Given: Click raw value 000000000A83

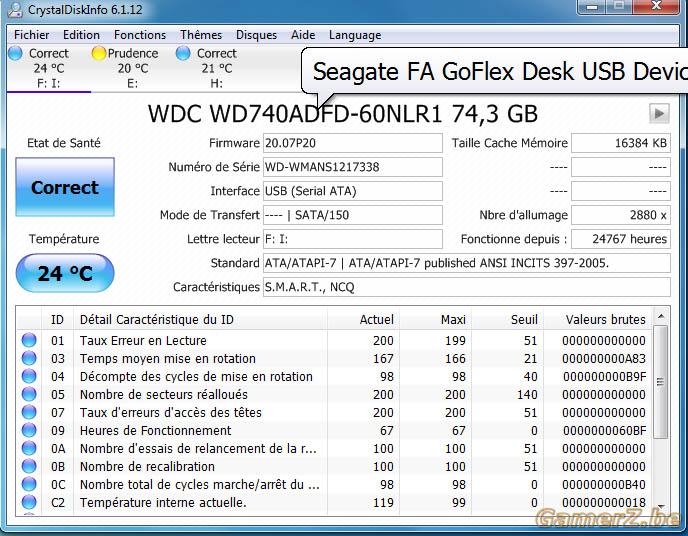Looking at the screenshot, I should point(604,358).
